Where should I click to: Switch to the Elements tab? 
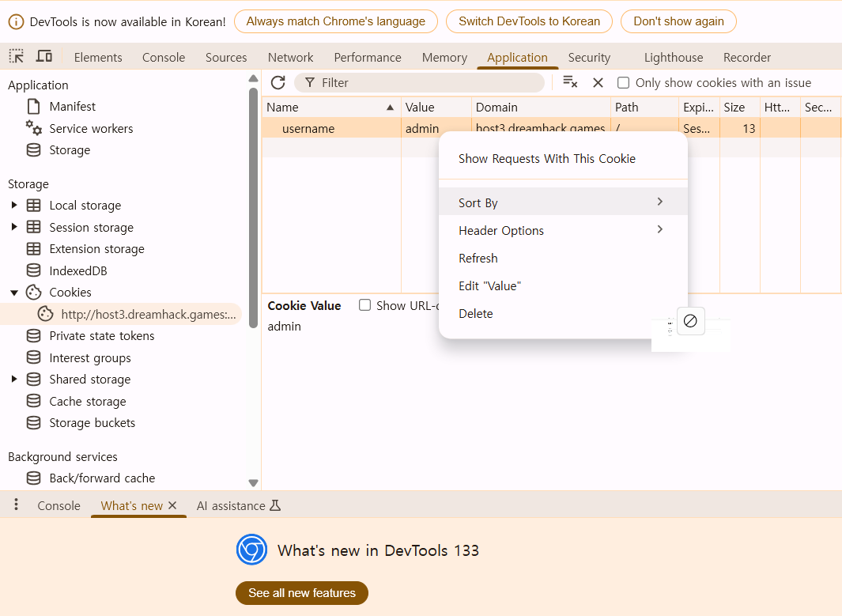pyautogui.click(x=98, y=57)
